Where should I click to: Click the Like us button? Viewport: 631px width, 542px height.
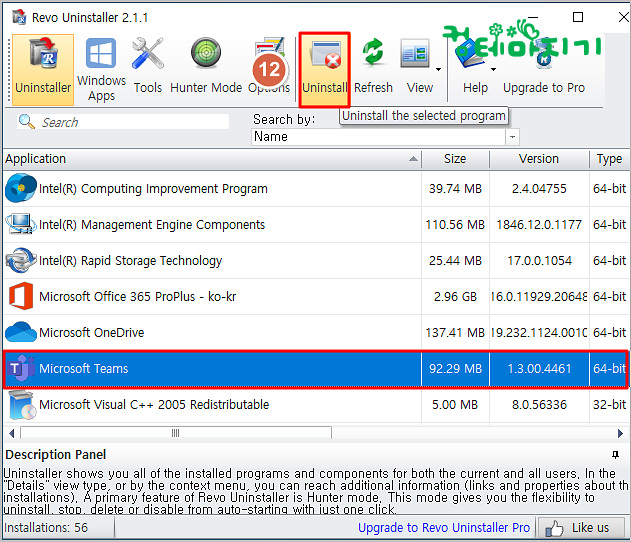click(x=581, y=528)
